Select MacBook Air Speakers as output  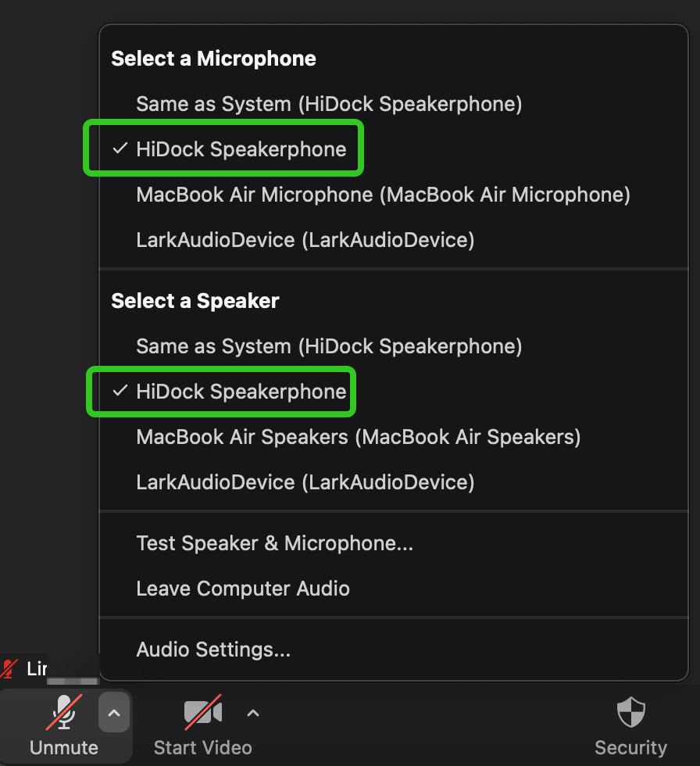point(359,437)
